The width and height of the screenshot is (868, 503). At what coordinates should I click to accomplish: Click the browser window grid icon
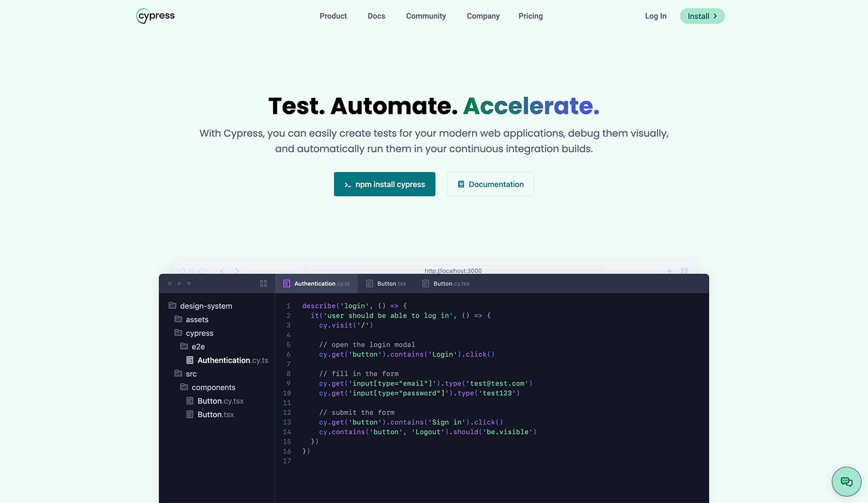coord(685,271)
